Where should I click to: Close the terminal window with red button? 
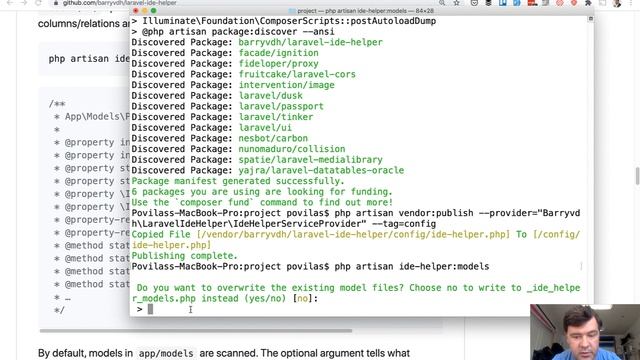136,11
